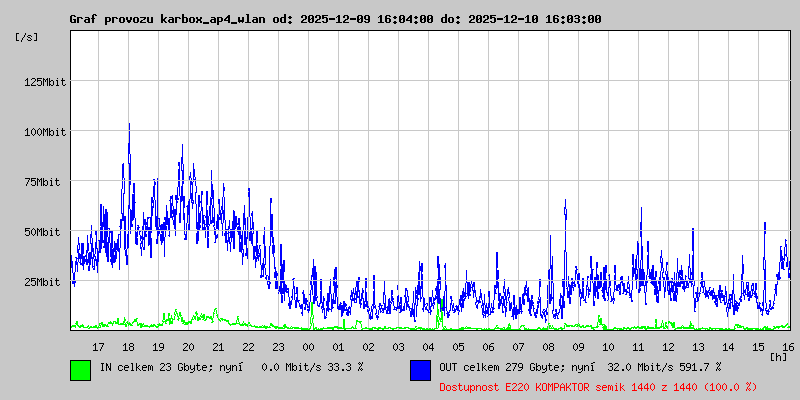The image size is (800, 400).
Task: Click the tallest blue traffic peak near 18h
Action: (129, 126)
